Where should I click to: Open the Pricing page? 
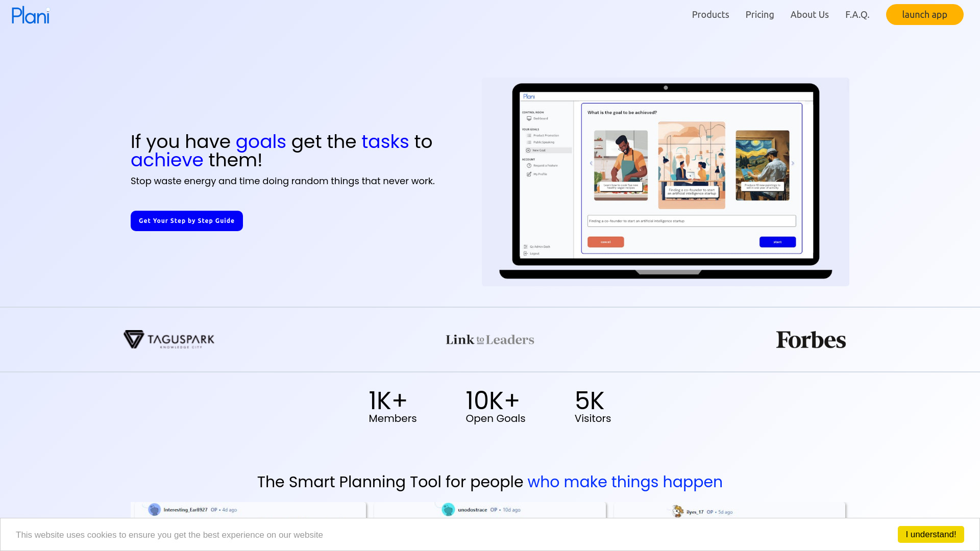click(760, 14)
